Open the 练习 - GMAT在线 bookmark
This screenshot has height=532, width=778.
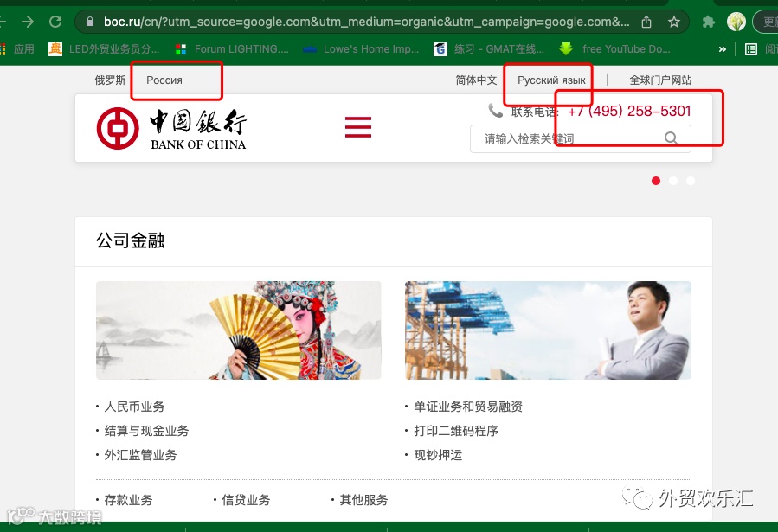click(x=489, y=49)
